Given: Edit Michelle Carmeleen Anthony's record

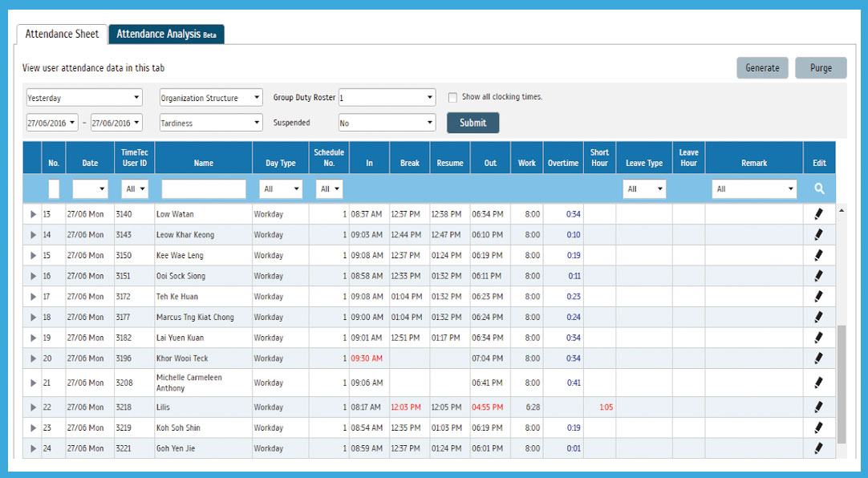Looking at the screenshot, I should pos(818,383).
